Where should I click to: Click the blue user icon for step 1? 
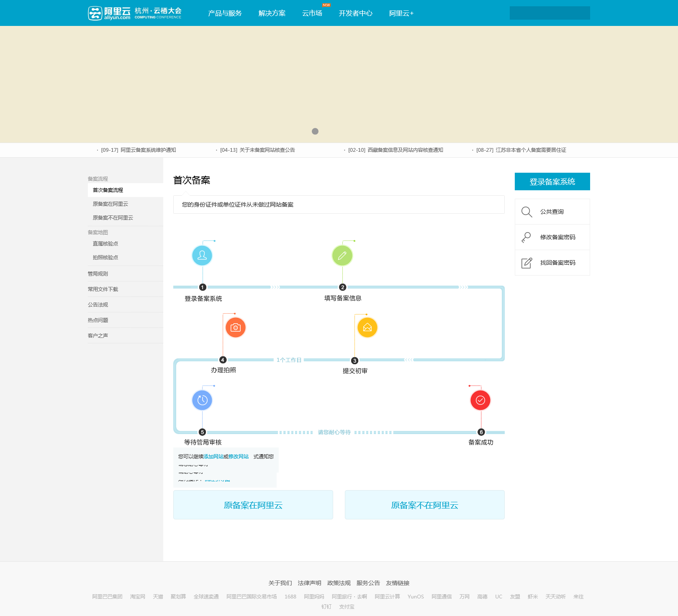tap(202, 256)
